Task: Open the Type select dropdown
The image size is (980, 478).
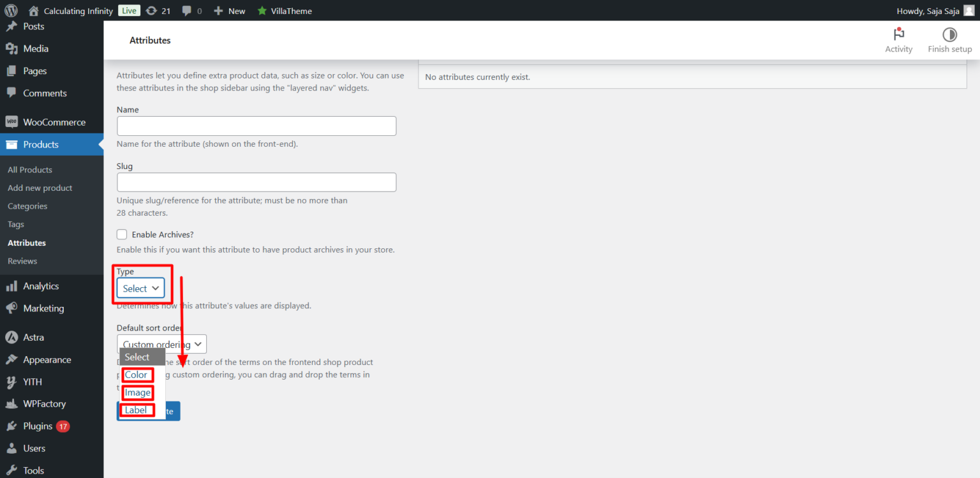Action: [140, 288]
